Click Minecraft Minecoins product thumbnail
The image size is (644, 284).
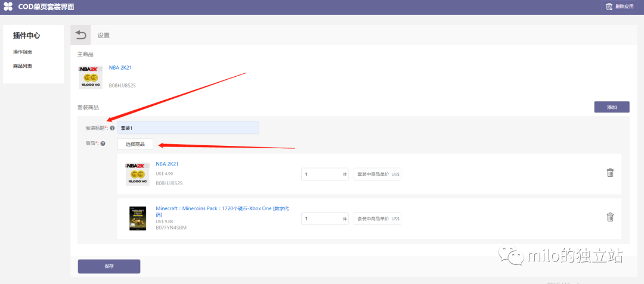[x=138, y=219]
